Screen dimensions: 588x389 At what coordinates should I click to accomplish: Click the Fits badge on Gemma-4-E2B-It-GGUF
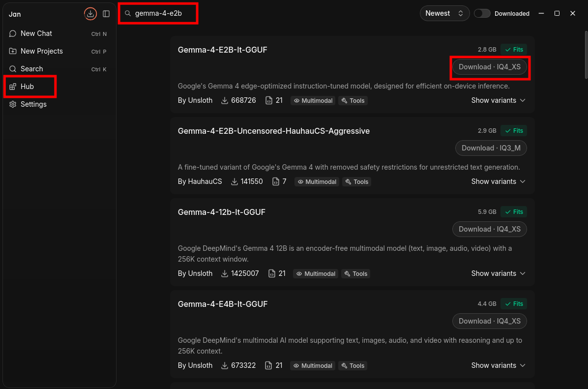514,50
